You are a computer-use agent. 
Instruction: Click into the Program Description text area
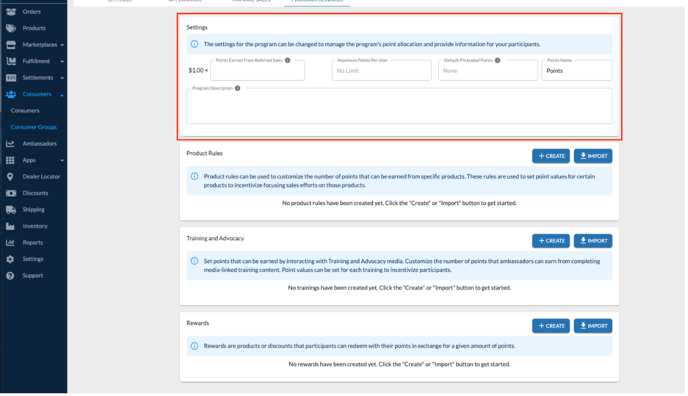399,106
